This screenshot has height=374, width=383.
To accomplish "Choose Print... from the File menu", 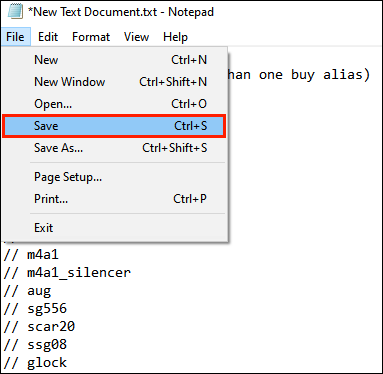I will coord(115,199).
